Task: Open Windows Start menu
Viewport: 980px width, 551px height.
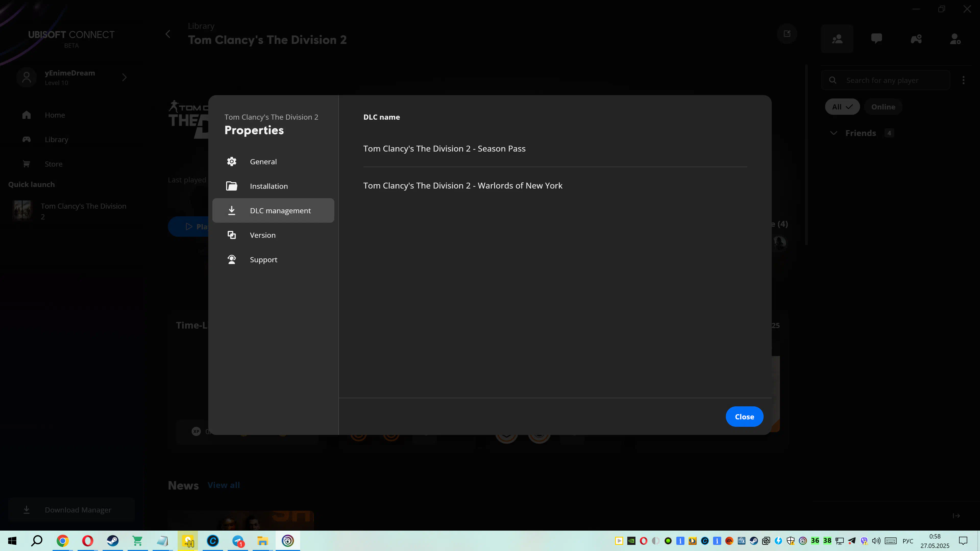Action: point(12,541)
